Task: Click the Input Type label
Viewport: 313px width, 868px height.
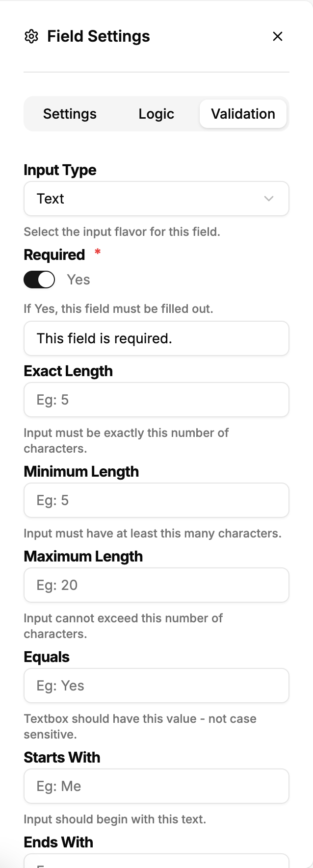Action: click(60, 170)
